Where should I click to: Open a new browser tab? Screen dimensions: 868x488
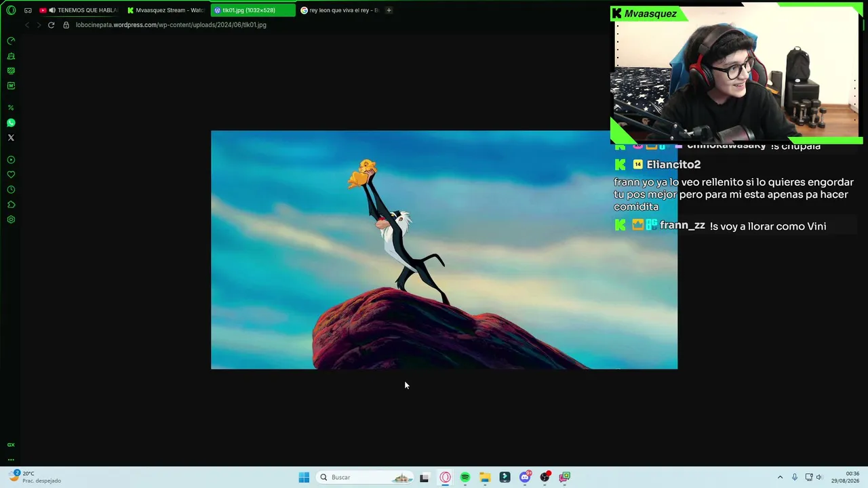389,10
